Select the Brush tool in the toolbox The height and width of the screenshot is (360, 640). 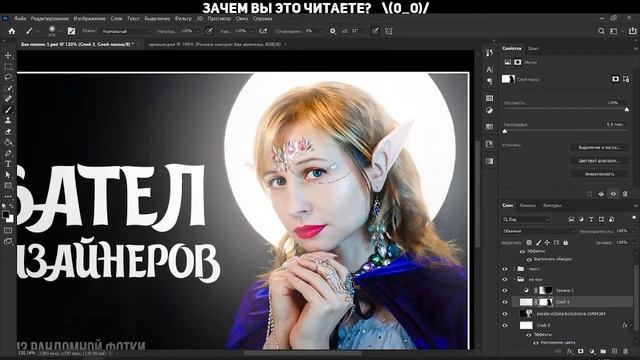(x=8, y=110)
